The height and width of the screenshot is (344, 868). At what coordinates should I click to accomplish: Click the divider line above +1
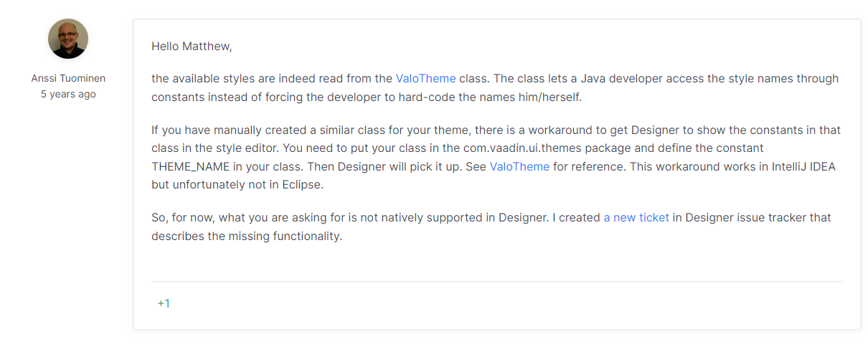(x=496, y=282)
